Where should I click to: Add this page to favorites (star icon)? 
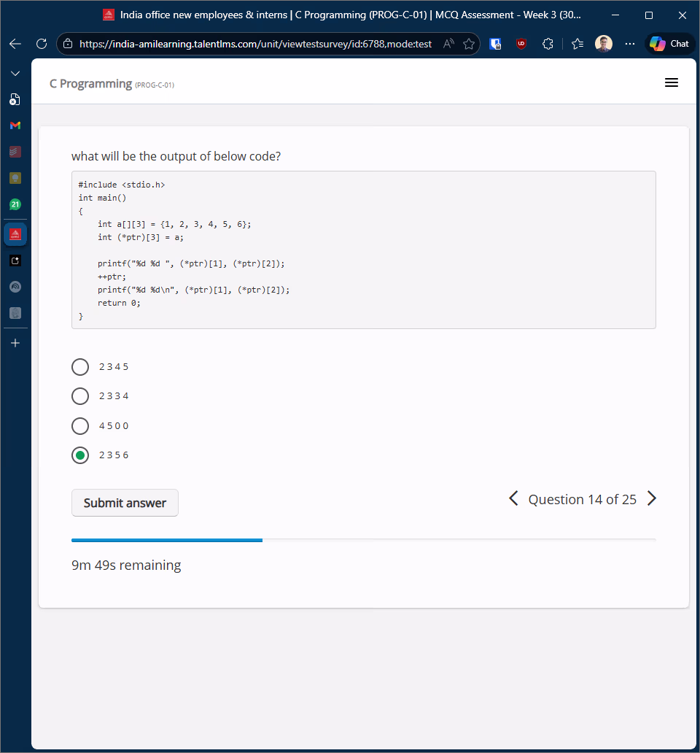coord(469,44)
